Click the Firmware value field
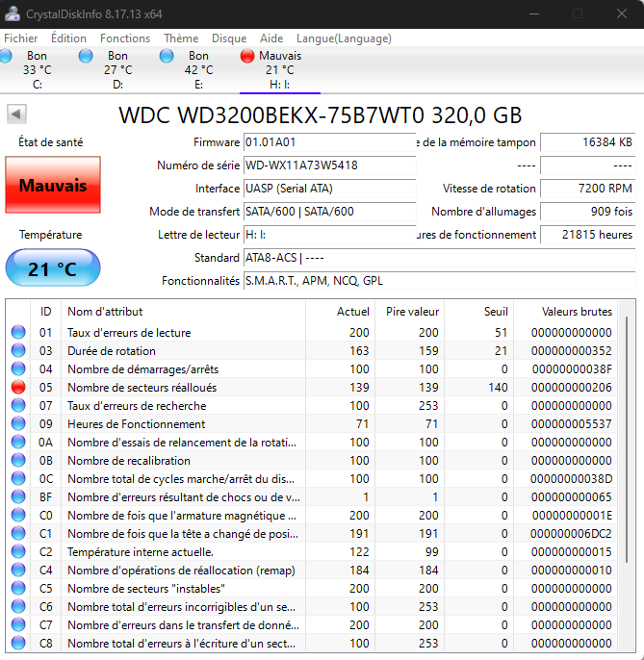Screen dimensions: 644x660 pyautogui.click(x=327, y=142)
